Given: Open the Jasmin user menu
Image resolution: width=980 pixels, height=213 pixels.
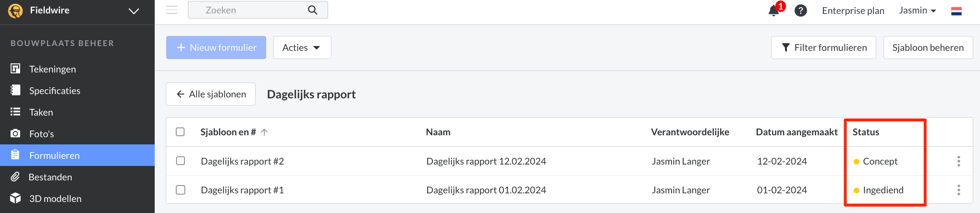Looking at the screenshot, I should point(918,11).
